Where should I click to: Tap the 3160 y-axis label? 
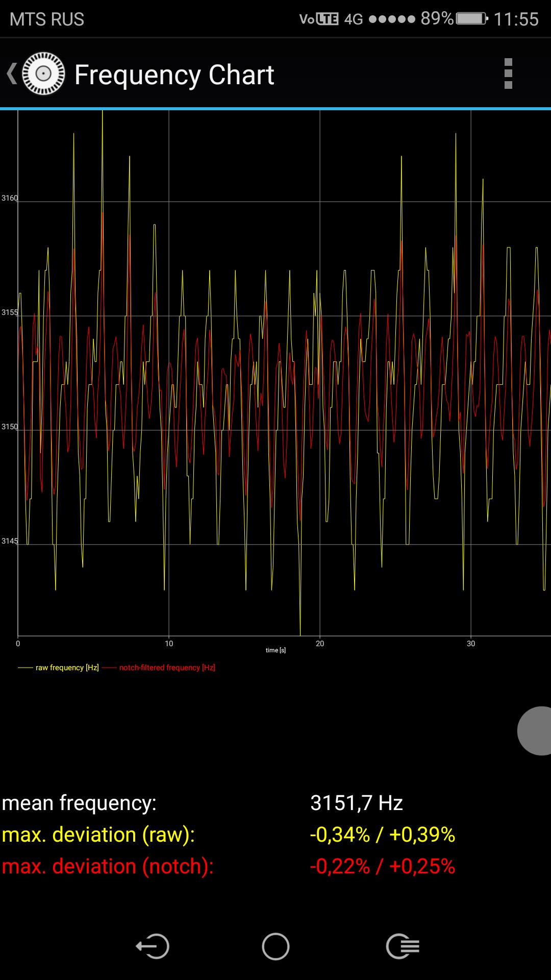[9, 198]
